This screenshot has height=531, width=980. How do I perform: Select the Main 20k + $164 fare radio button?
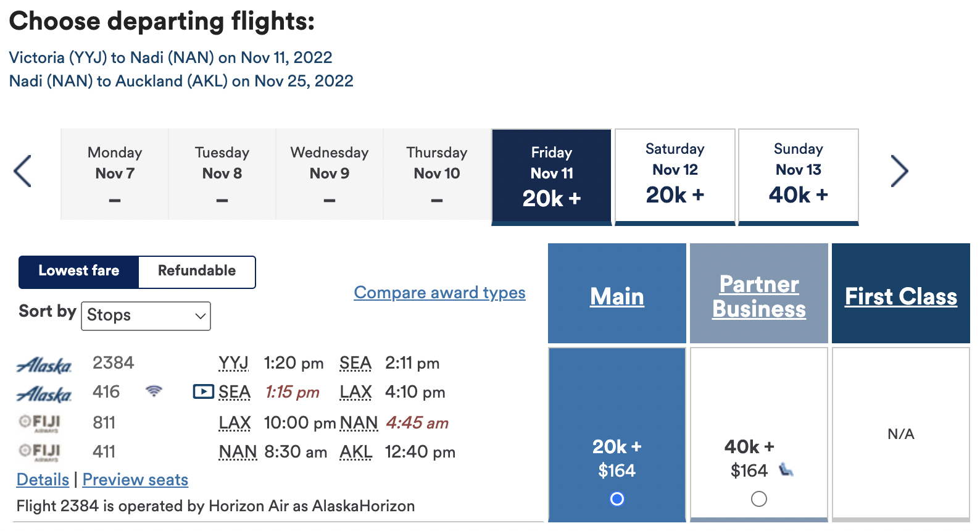617,499
